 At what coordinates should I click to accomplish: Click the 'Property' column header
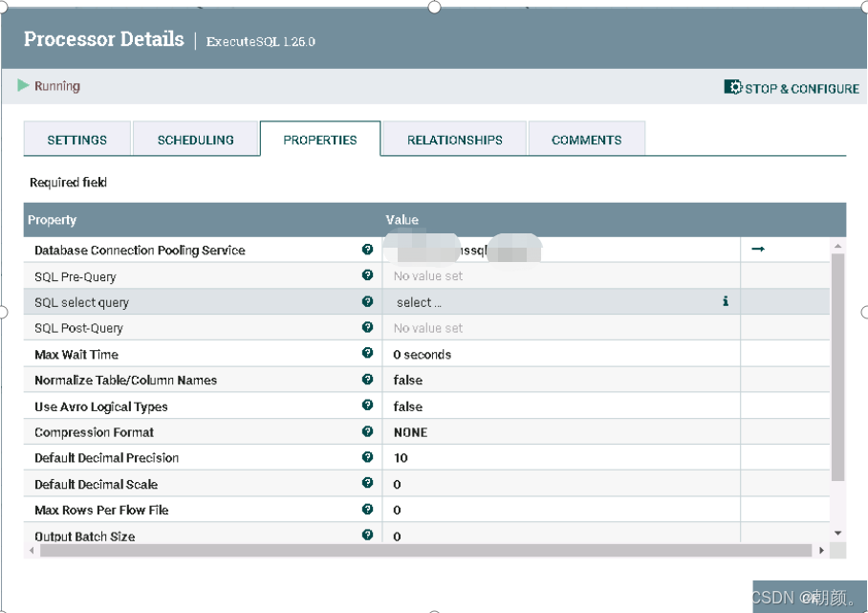tap(52, 220)
